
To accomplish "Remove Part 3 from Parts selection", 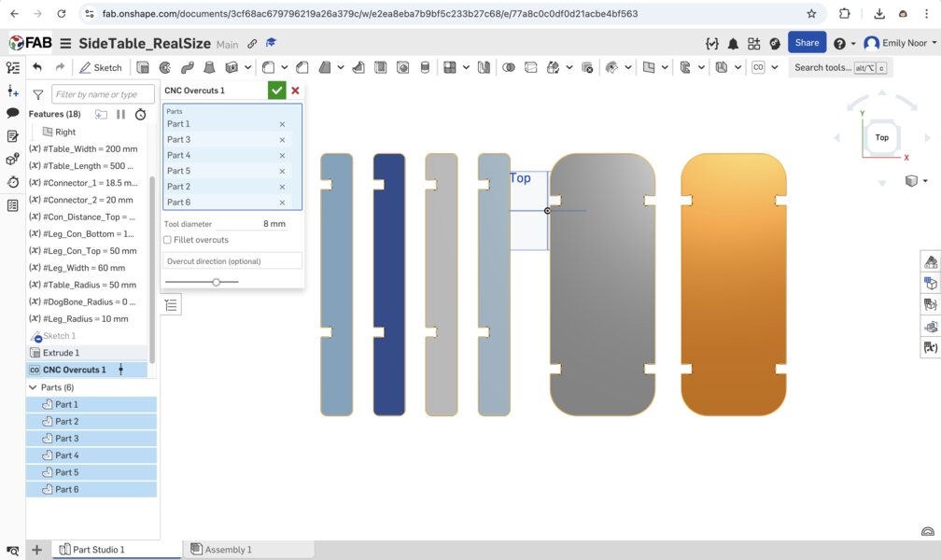I will click(x=282, y=140).
